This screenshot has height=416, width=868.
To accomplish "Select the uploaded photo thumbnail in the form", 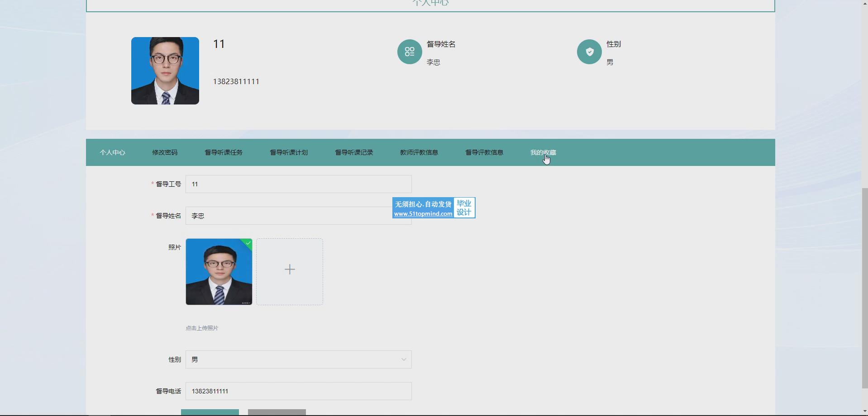I will click(219, 272).
